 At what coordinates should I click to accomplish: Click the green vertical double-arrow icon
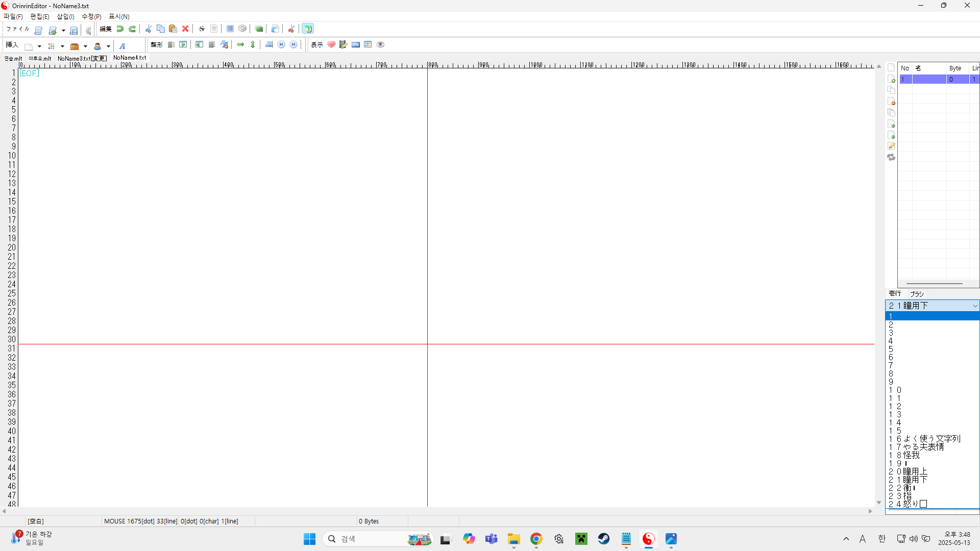click(253, 45)
